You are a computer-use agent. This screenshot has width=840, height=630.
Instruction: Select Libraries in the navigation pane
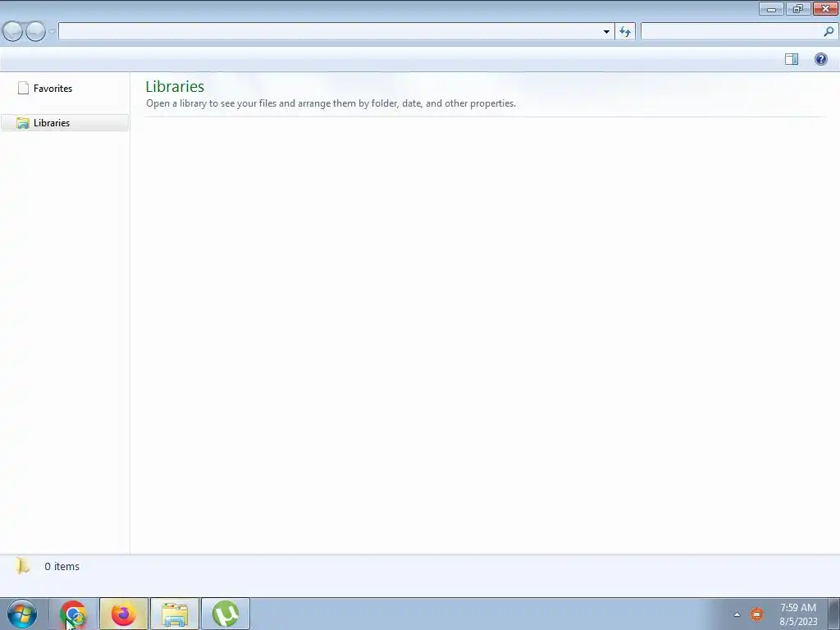[64, 123]
